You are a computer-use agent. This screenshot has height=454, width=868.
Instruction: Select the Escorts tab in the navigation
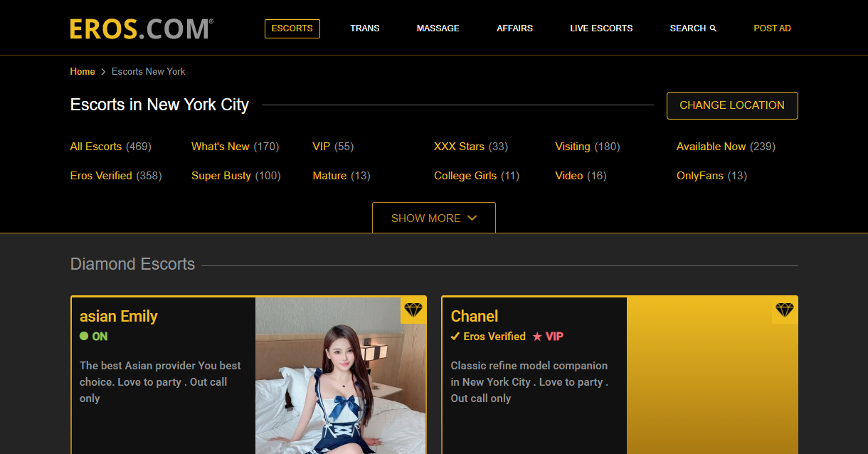pos(292,28)
